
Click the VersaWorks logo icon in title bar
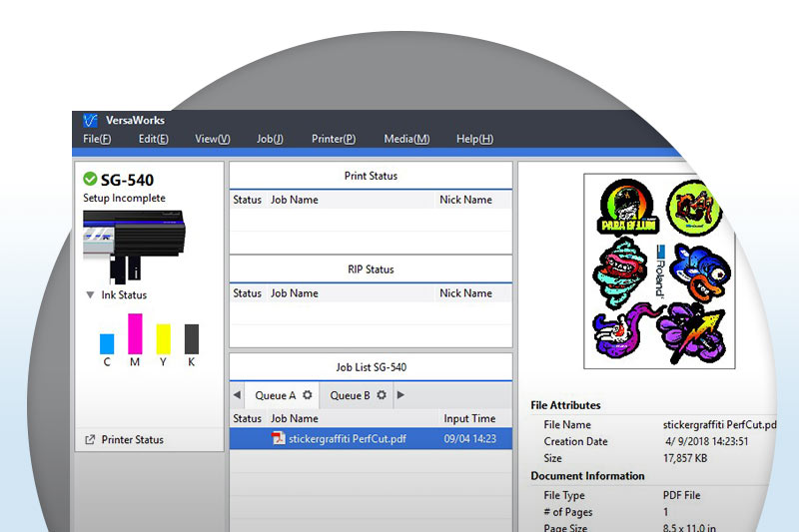click(x=90, y=120)
